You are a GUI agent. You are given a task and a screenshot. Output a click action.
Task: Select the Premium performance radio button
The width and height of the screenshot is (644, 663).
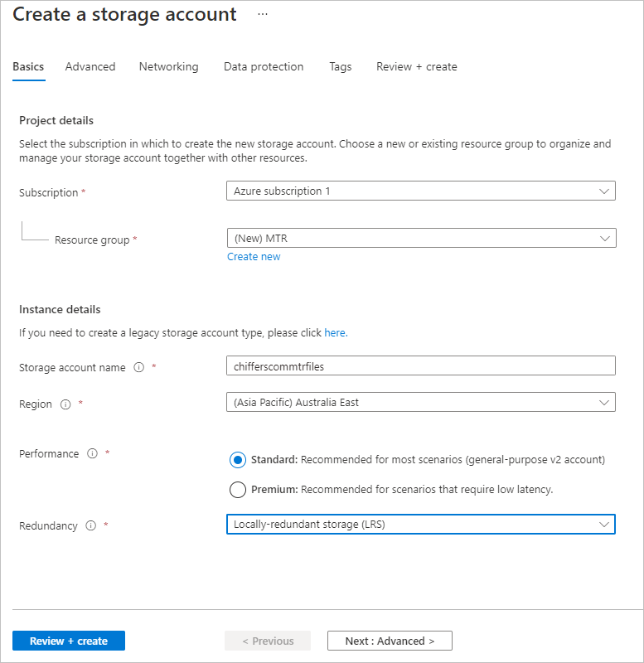[x=238, y=489]
